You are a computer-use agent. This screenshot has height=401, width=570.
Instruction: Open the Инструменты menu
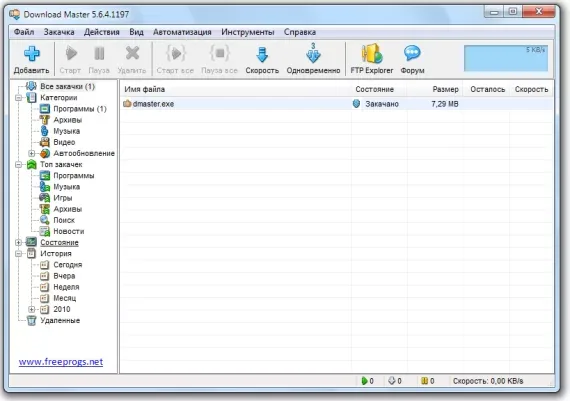coord(248,32)
